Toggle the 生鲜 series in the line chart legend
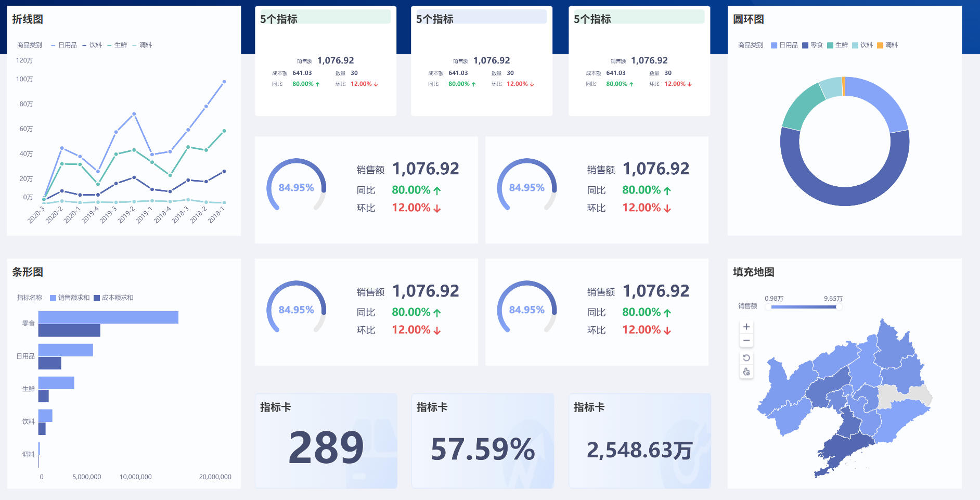This screenshot has height=500, width=980. tap(120, 45)
